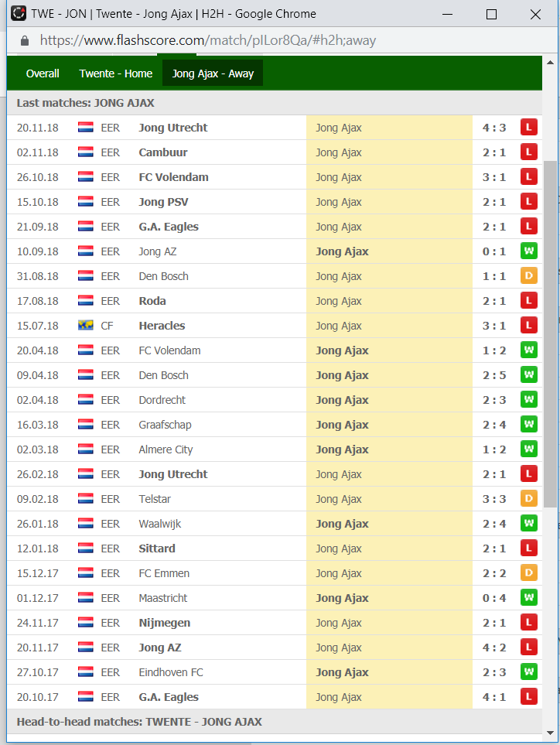Click the W badge in the 10.09.18 Jong AZ row
The image size is (560, 745).
528,251
